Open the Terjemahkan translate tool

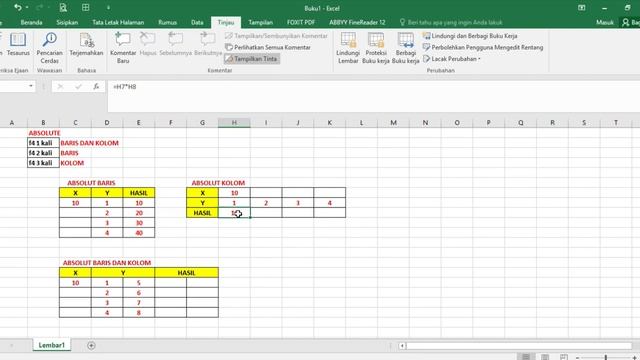click(86, 44)
